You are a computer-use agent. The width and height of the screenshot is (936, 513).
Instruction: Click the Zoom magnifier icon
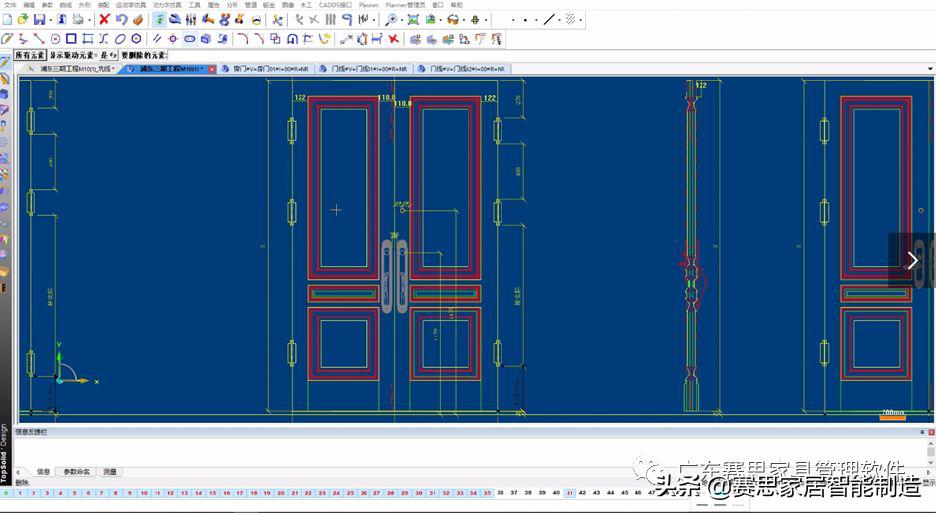click(391, 20)
